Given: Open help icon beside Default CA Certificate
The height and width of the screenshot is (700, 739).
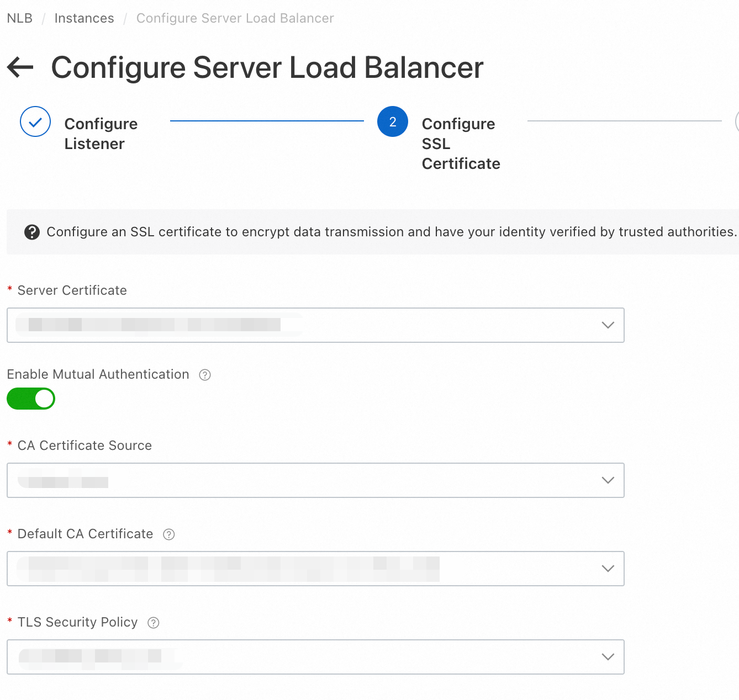Looking at the screenshot, I should [169, 534].
